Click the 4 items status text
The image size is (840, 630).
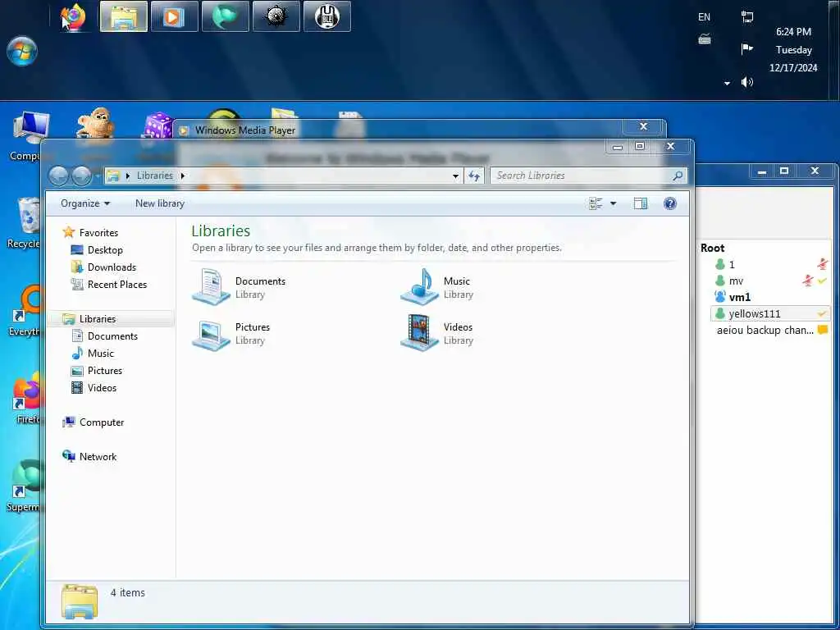[127, 592]
